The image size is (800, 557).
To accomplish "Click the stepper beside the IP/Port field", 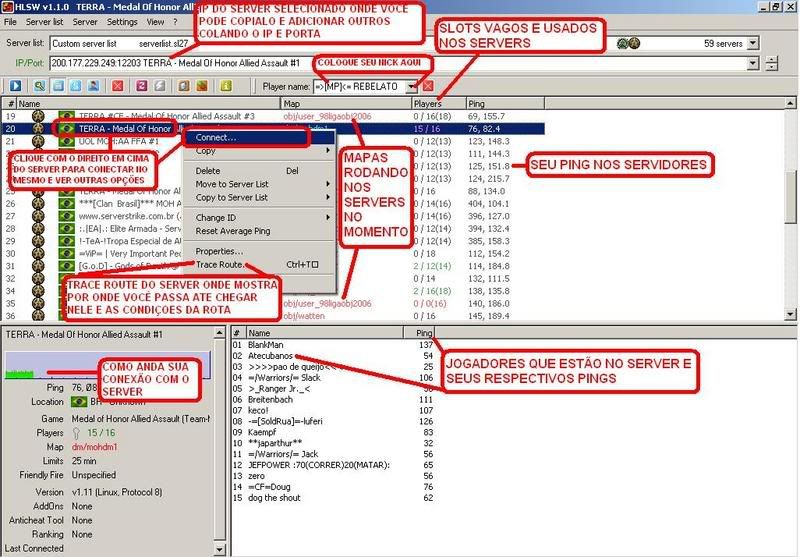I will 772,64.
